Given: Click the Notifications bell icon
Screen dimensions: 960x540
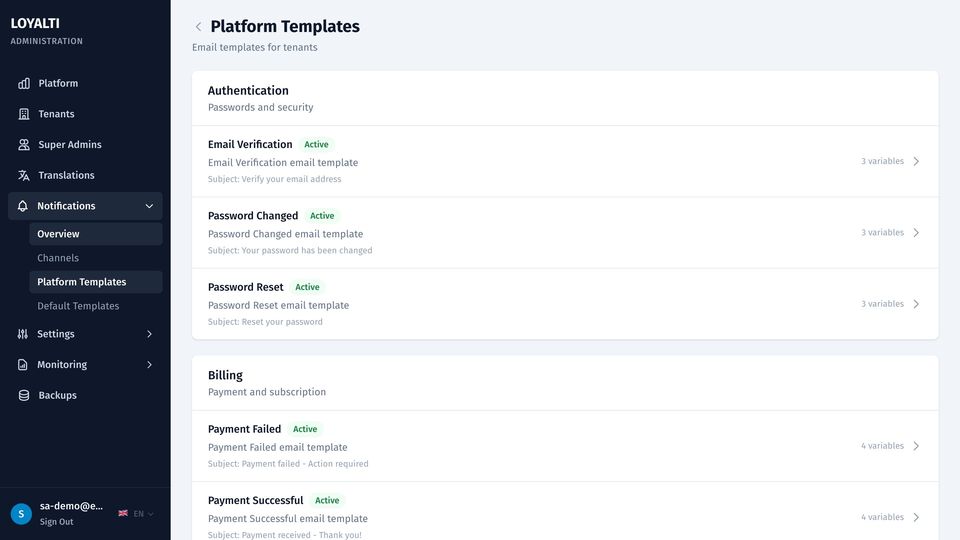Looking at the screenshot, I should pos(23,206).
